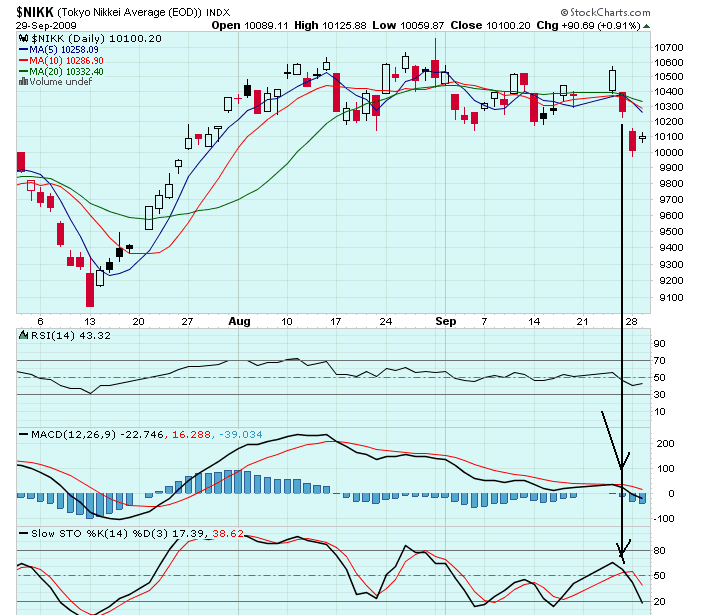This screenshot has height=615, width=709.
Task: Click the RSI axis label 70
Action: tap(659, 361)
